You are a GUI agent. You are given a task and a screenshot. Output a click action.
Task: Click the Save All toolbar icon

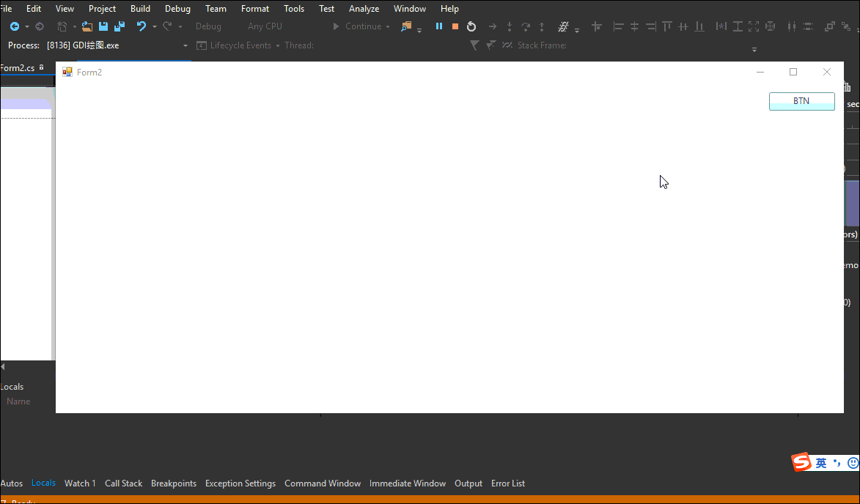119,25
